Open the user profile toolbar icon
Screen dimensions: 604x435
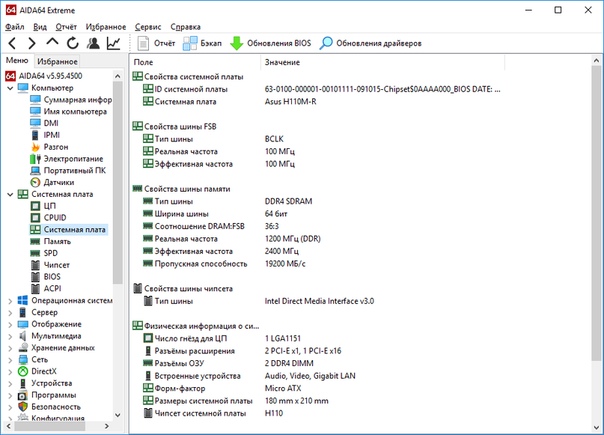click(93, 43)
